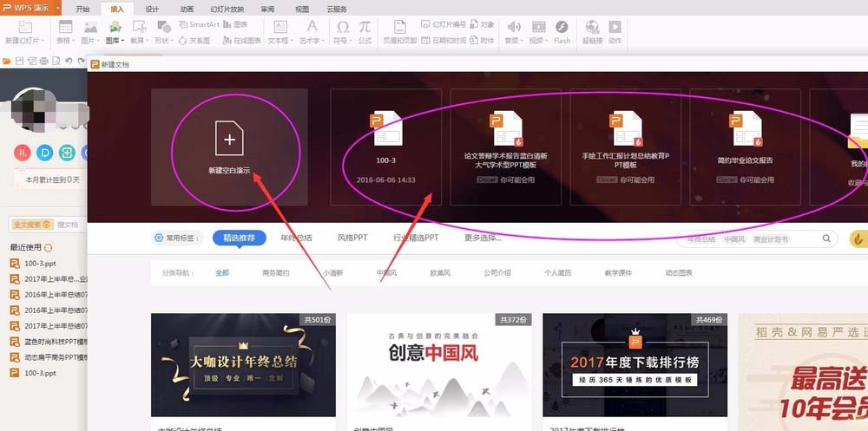
Task: Open the 2017年度下载排行榜 thumbnail
Action: tap(635, 365)
